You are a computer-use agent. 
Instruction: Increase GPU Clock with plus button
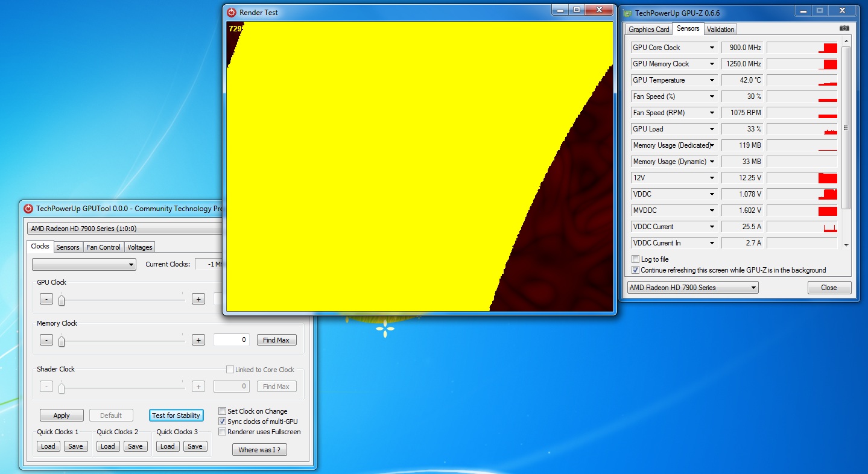198,299
